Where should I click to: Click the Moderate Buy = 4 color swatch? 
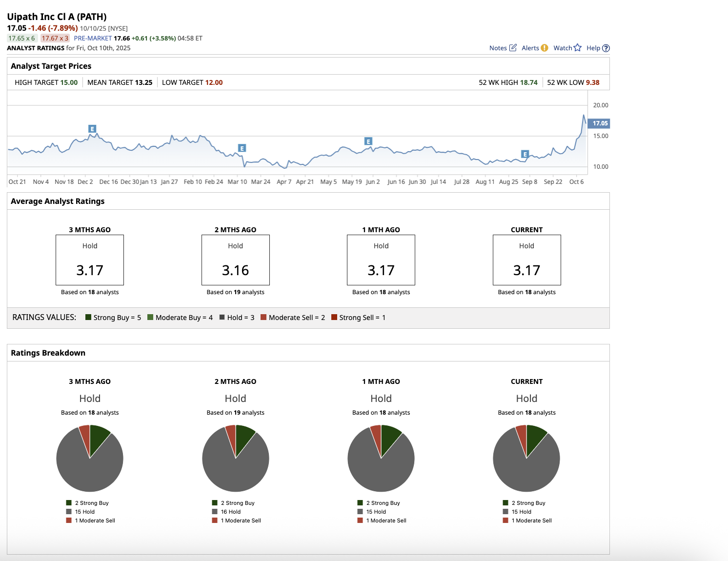coord(150,317)
